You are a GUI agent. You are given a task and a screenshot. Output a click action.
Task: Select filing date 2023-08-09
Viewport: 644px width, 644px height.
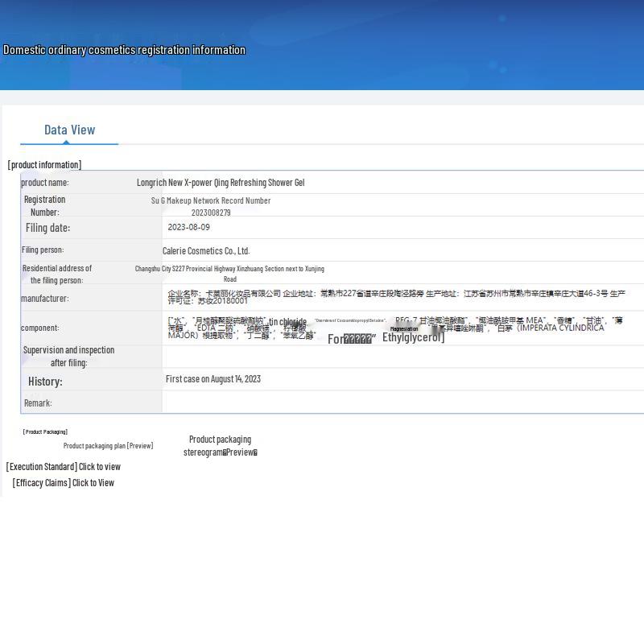point(188,227)
